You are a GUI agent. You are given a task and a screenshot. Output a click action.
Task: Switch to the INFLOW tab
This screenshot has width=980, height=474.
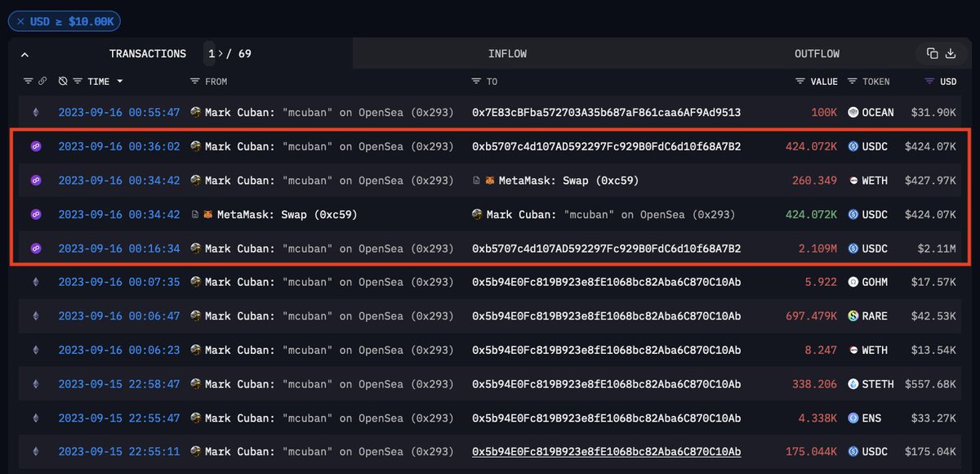coord(507,53)
